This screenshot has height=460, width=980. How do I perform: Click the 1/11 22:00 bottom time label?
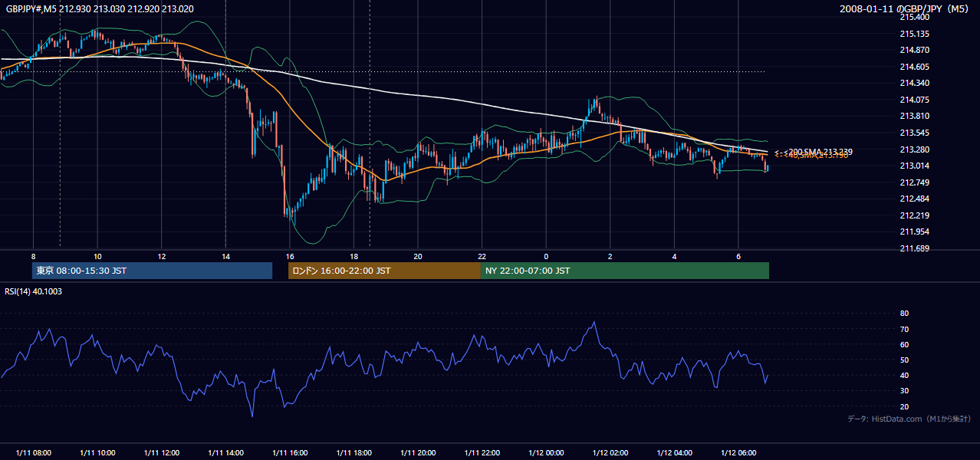click(x=482, y=453)
